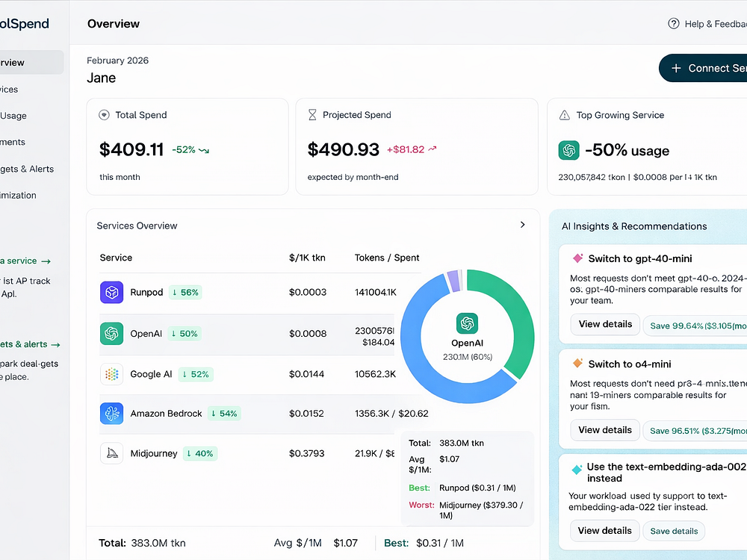View details for Switch to o4-mini
The width and height of the screenshot is (747, 560).
[605, 430]
